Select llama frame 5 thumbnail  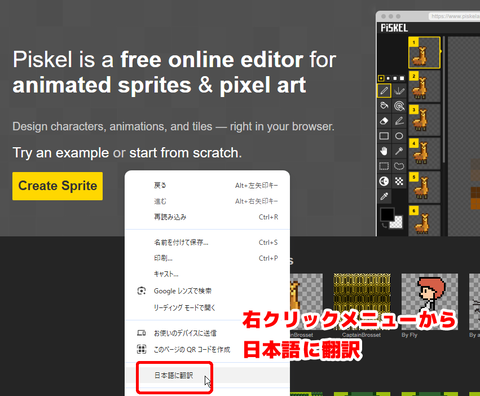coord(424,187)
